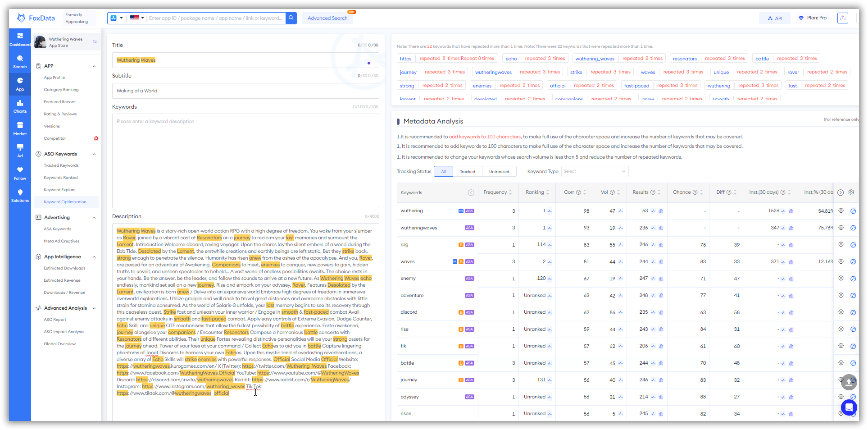Viewport: 868px width, 430px height.
Task: Open the app store platform dropdown
Action: pyautogui.click(x=117, y=18)
